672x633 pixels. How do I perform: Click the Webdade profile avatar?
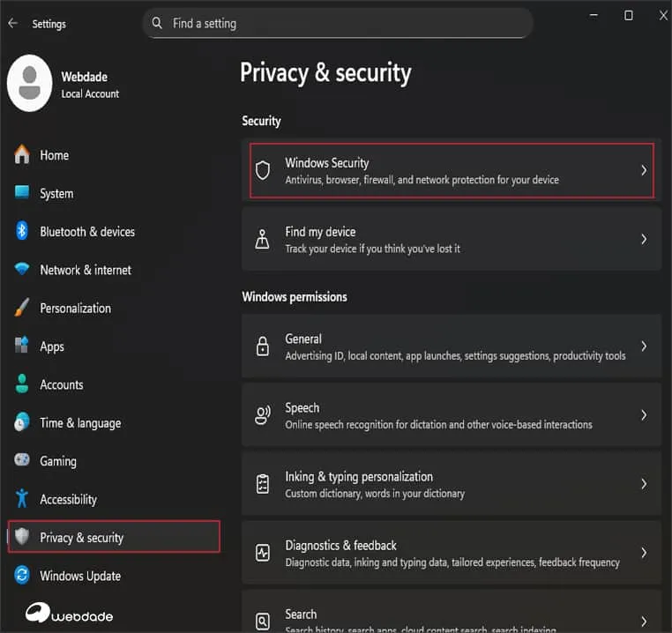pos(30,83)
